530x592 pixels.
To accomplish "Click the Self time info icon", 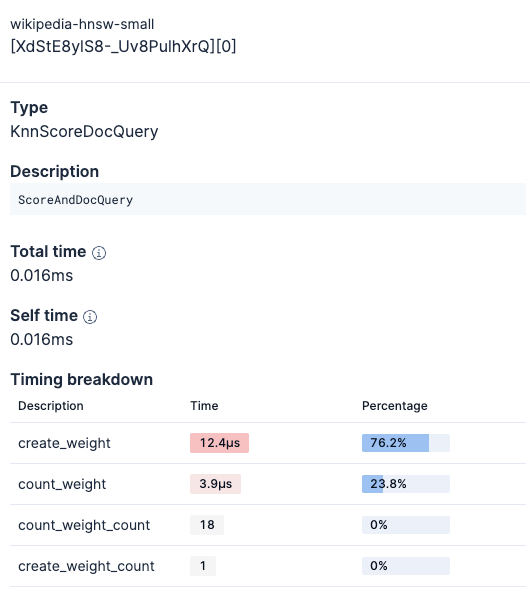I will 90,317.
